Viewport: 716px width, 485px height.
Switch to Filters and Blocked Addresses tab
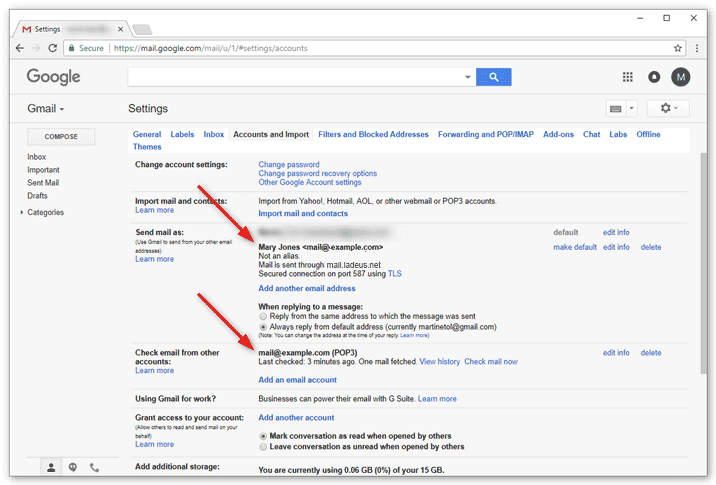click(373, 134)
